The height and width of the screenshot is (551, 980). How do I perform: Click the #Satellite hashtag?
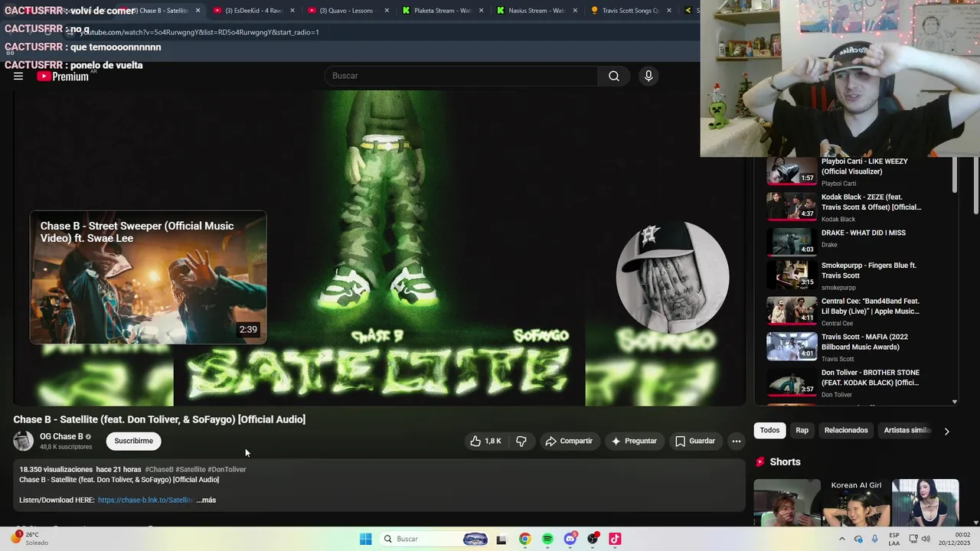[x=191, y=469]
